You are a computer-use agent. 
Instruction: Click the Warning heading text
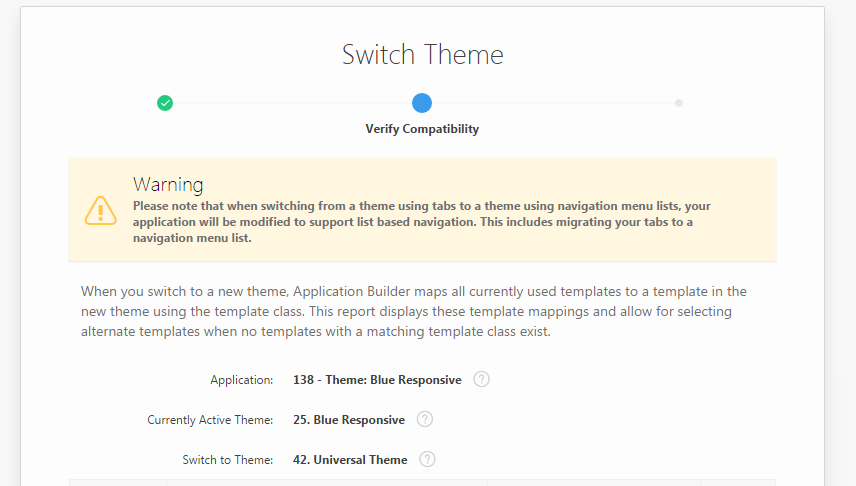click(168, 184)
